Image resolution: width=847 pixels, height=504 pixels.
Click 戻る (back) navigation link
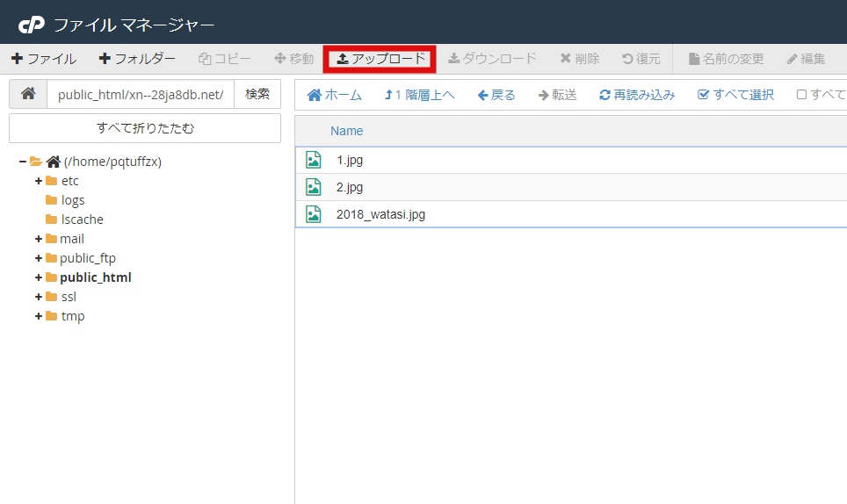point(496,95)
